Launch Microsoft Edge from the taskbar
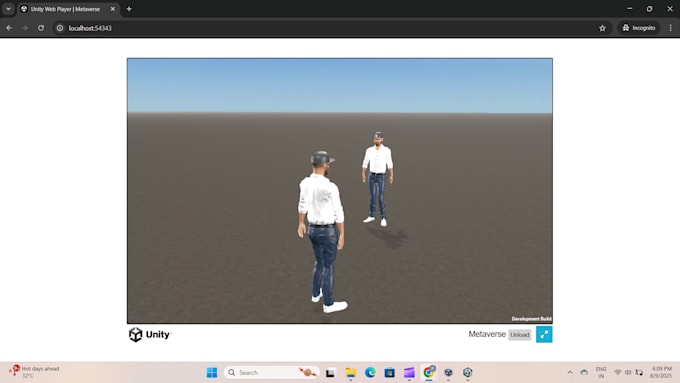Screen dimensions: 680x383 (370, 373)
